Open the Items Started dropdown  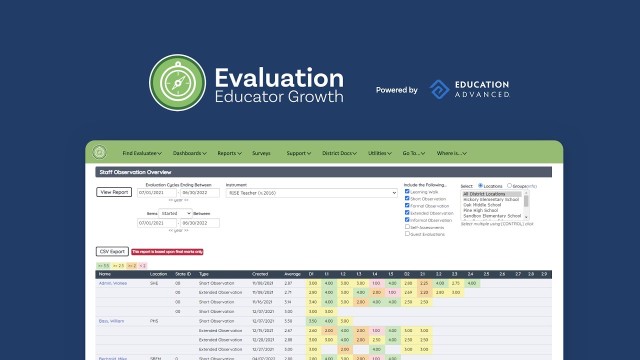[175, 213]
